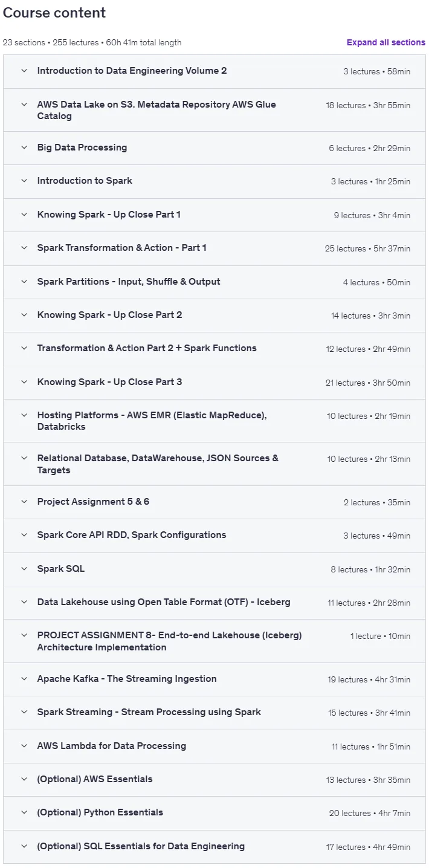Open Knowing Spark - Up Close Part 2 title
This screenshot has height=868, width=429.
tap(109, 315)
